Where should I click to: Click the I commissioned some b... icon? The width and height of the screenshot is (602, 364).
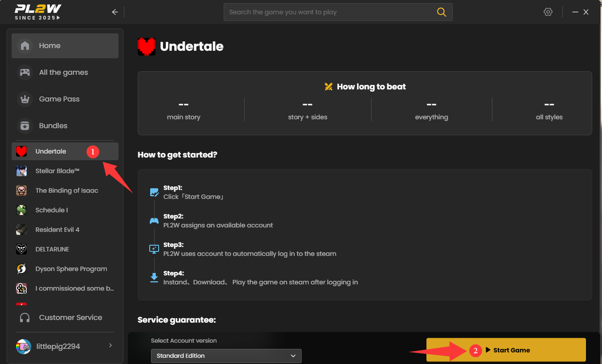pos(21,288)
